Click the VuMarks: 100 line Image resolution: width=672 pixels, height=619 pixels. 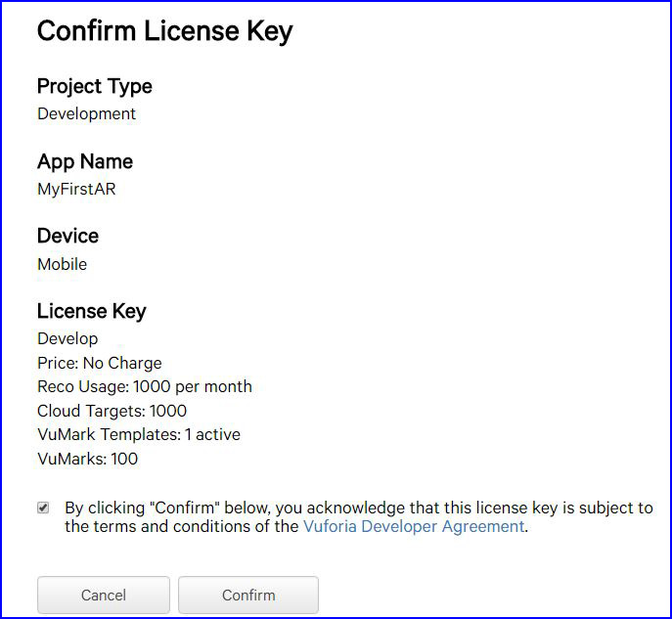pyautogui.click(x=87, y=460)
